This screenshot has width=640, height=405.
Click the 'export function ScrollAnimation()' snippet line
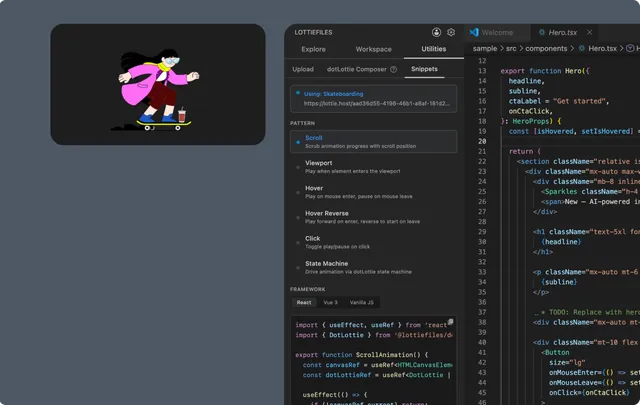point(362,355)
